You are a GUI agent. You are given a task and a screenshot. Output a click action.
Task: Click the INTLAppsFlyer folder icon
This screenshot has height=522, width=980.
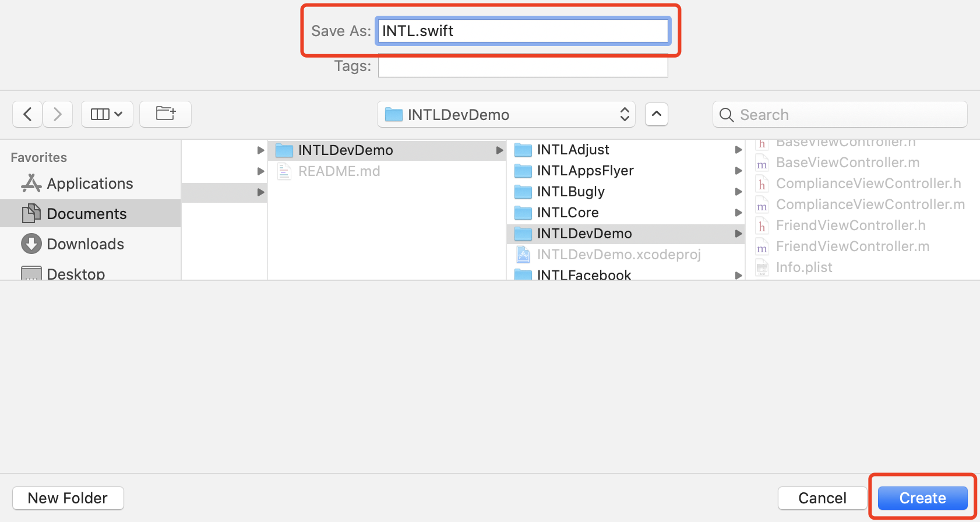point(523,171)
